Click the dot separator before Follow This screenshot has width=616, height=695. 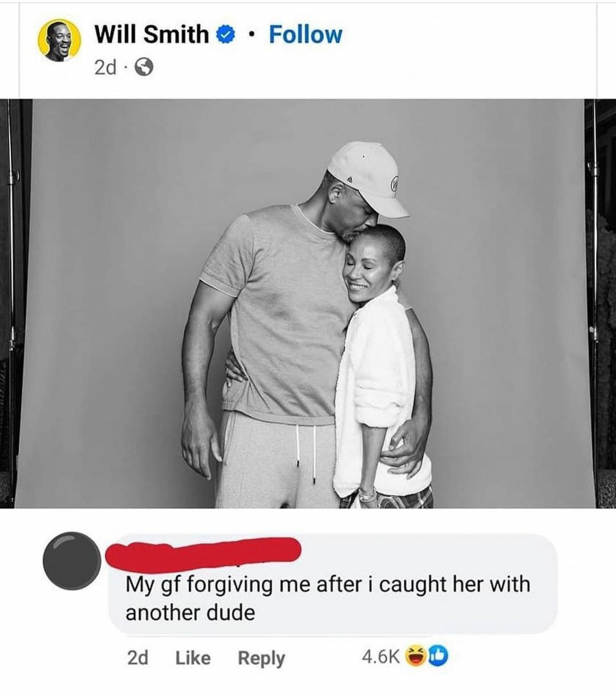coord(250,35)
